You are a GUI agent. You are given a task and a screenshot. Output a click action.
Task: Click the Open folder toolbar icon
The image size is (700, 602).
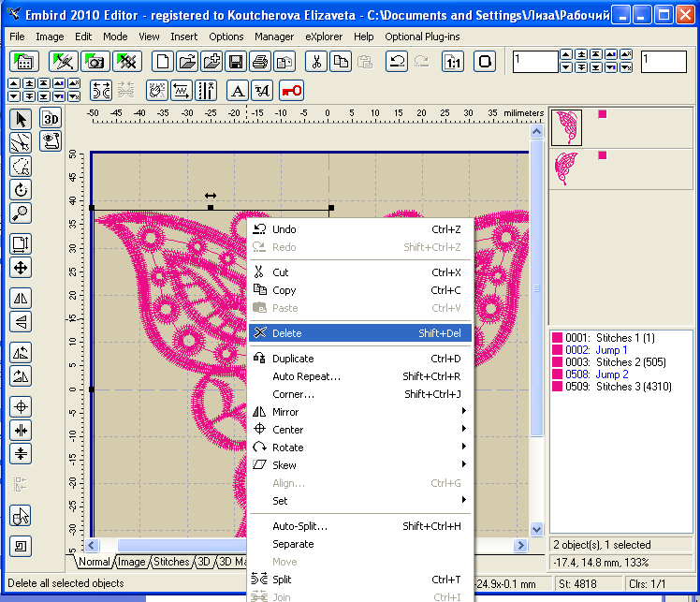pos(187,62)
